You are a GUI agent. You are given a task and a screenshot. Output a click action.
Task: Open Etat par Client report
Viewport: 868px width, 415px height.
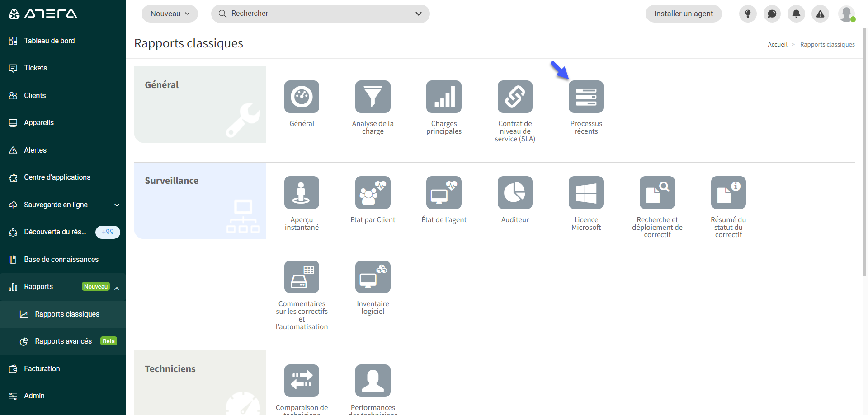click(373, 192)
